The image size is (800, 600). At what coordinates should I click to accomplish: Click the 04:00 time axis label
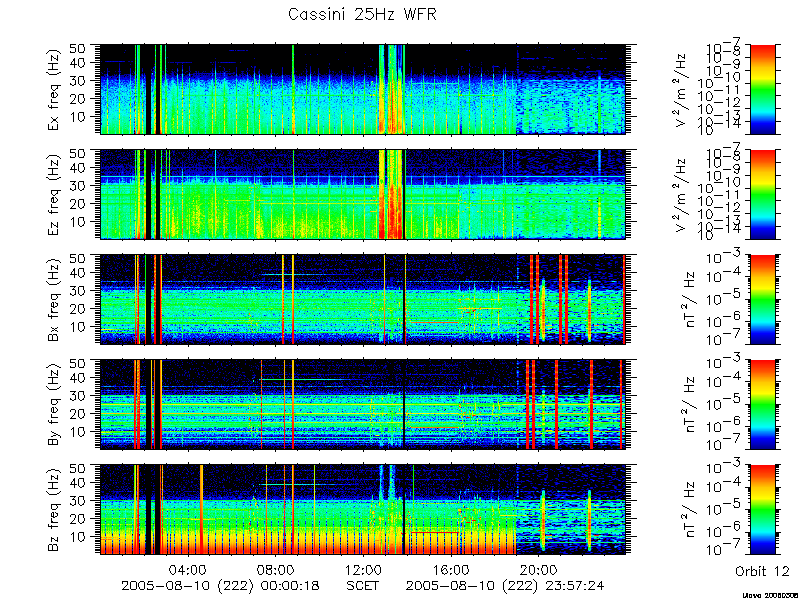pyautogui.click(x=188, y=569)
